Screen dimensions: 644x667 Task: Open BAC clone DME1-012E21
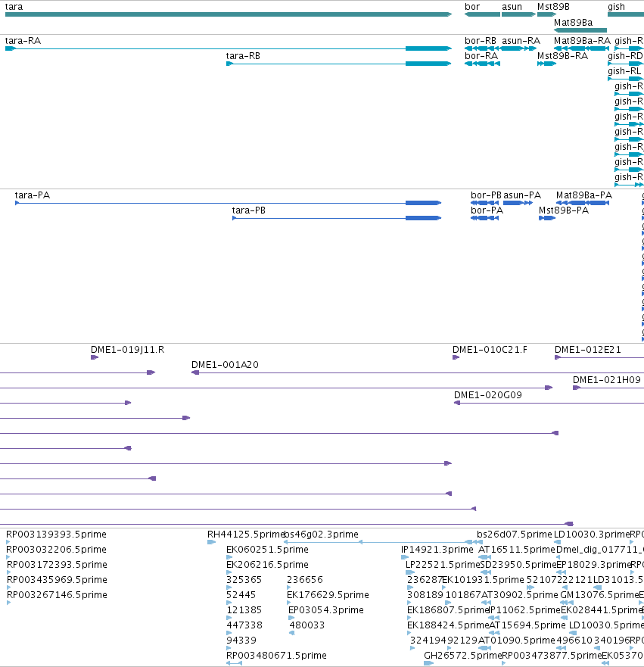coord(599,357)
